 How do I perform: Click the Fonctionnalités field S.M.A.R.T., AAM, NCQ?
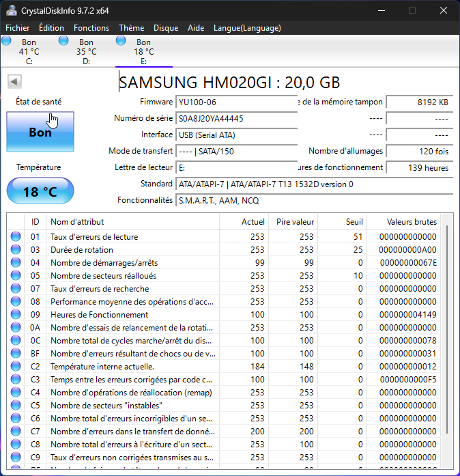coord(315,200)
